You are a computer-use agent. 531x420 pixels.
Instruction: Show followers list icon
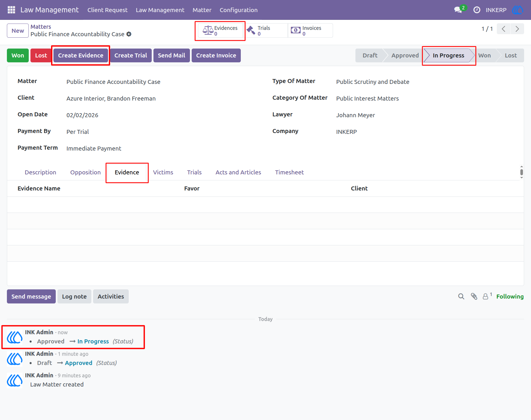point(487,296)
